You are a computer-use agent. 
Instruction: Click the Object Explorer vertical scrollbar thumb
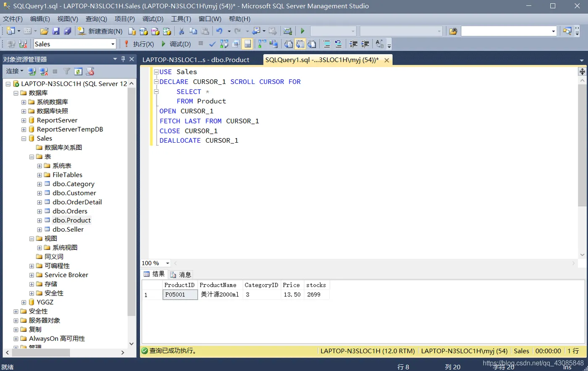131,201
